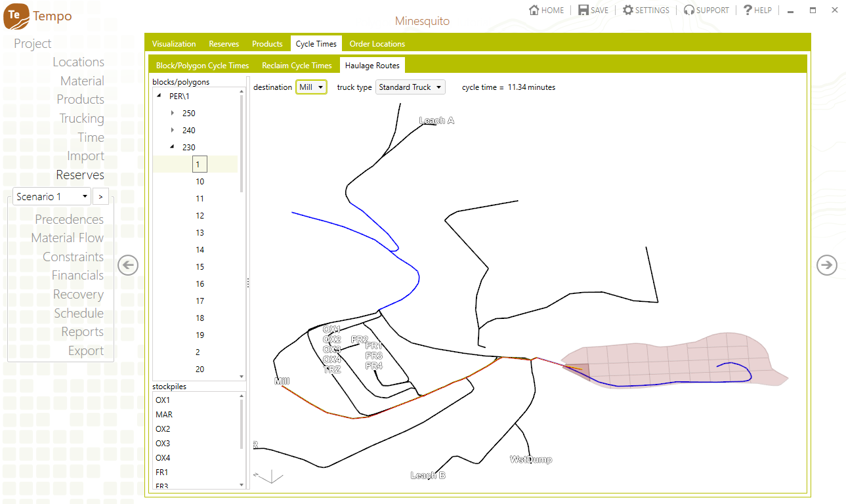This screenshot has width=846, height=504.
Task: Open the Scenario 1 dropdown
Action: coord(52,196)
